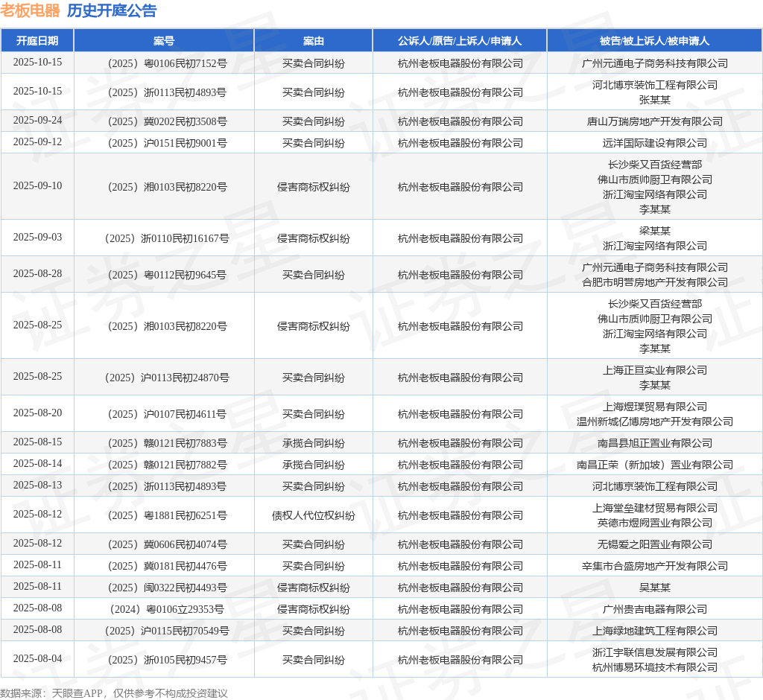Click the date 2025-09-24
The height and width of the screenshot is (700, 763).
click(x=37, y=120)
